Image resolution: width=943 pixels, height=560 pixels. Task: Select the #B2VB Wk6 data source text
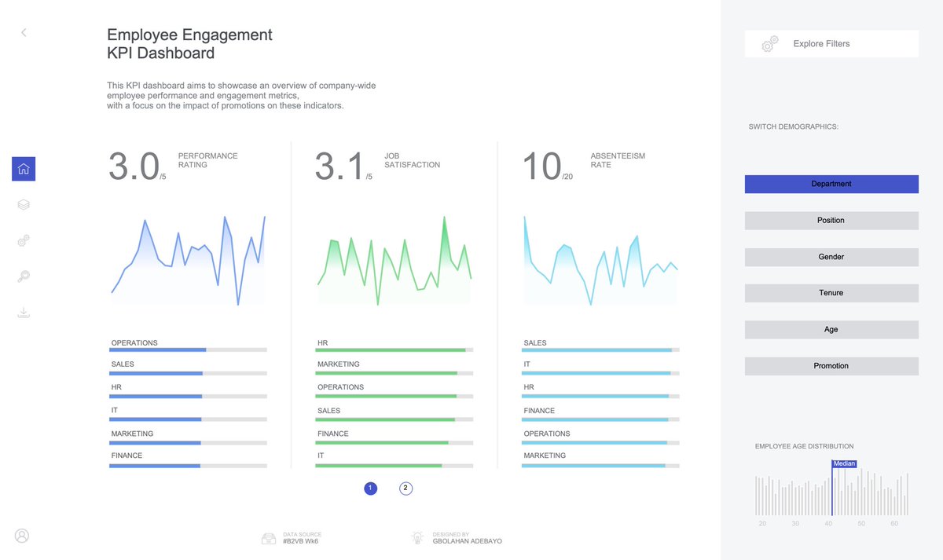pyautogui.click(x=301, y=541)
